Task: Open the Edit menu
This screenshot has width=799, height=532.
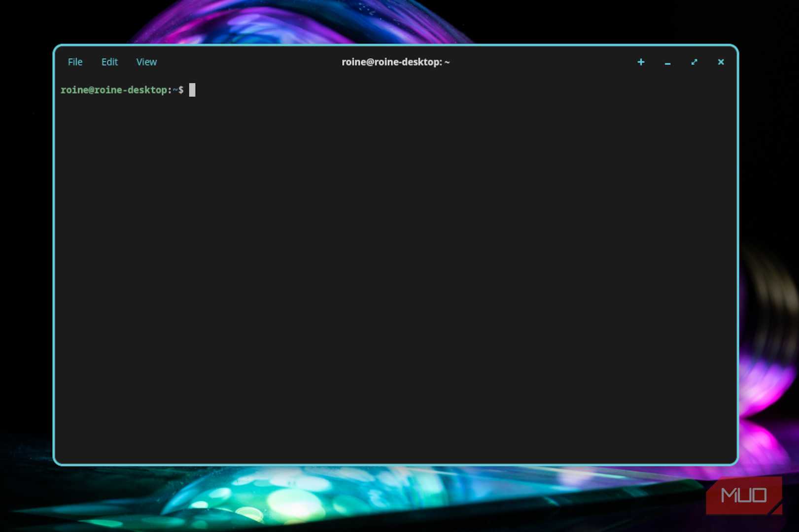Action: point(109,62)
